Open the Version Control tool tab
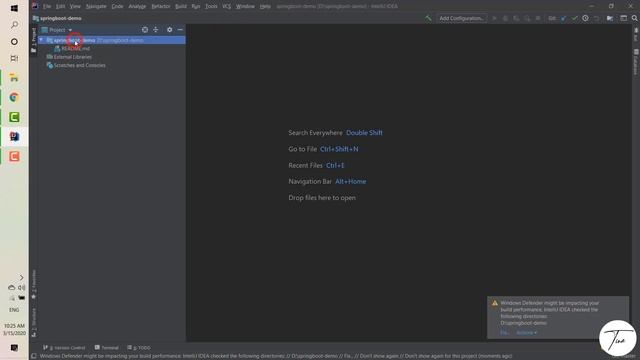This screenshot has width=640, height=360. point(64,348)
